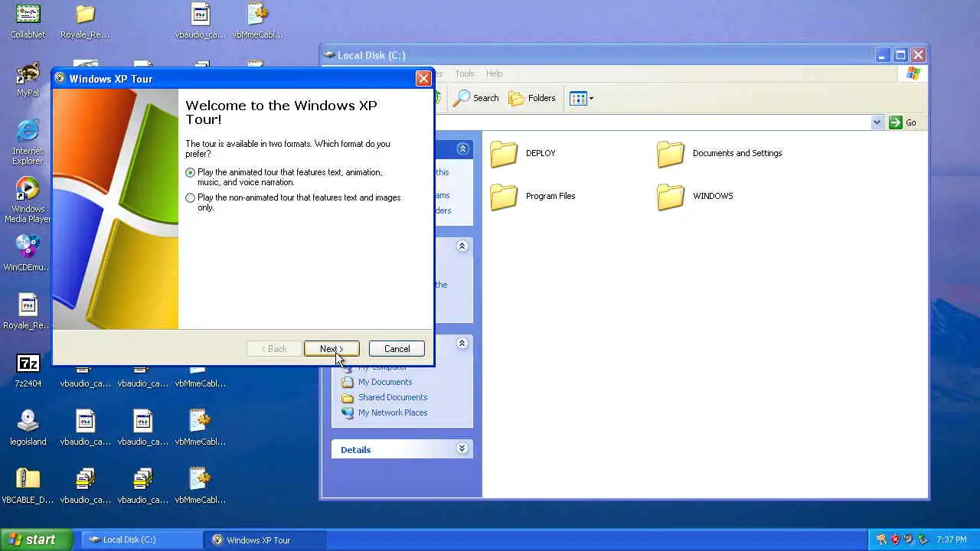Screen dimensions: 980x551
Task: Toggle the Folders pane button
Action: coord(532,98)
